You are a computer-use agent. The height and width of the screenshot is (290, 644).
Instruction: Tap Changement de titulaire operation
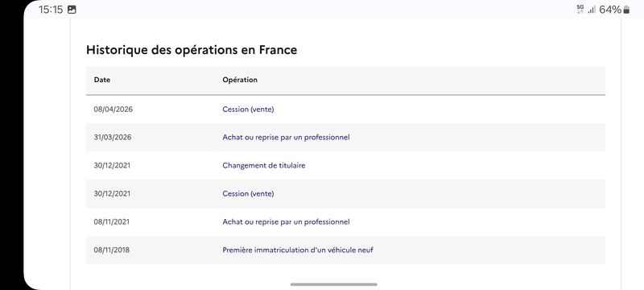click(x=264, y=165)
